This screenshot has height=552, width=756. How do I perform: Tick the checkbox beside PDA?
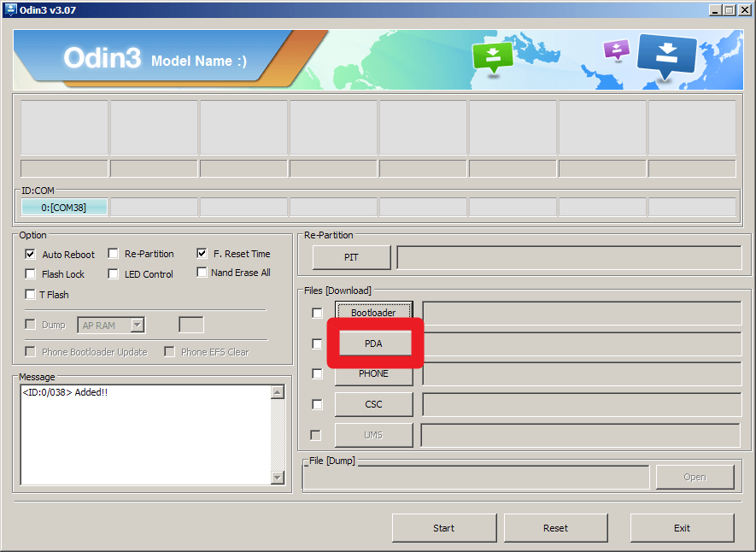tap(317, 344)
